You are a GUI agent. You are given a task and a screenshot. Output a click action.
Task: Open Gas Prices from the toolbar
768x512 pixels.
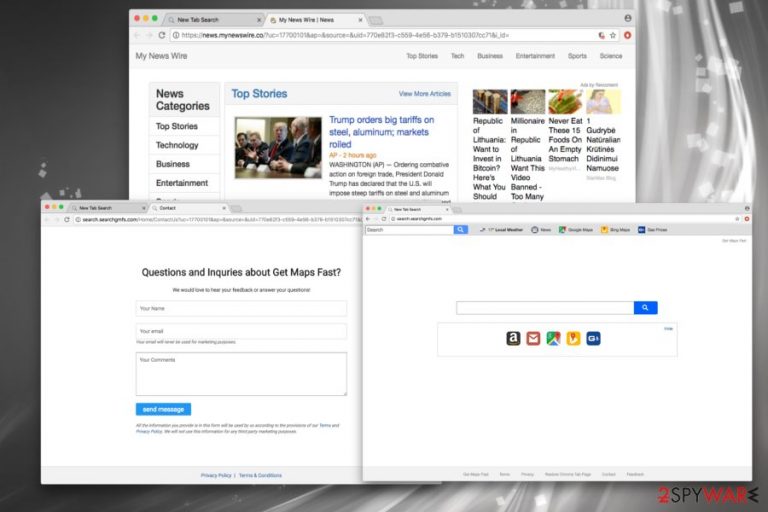[652, 229]
